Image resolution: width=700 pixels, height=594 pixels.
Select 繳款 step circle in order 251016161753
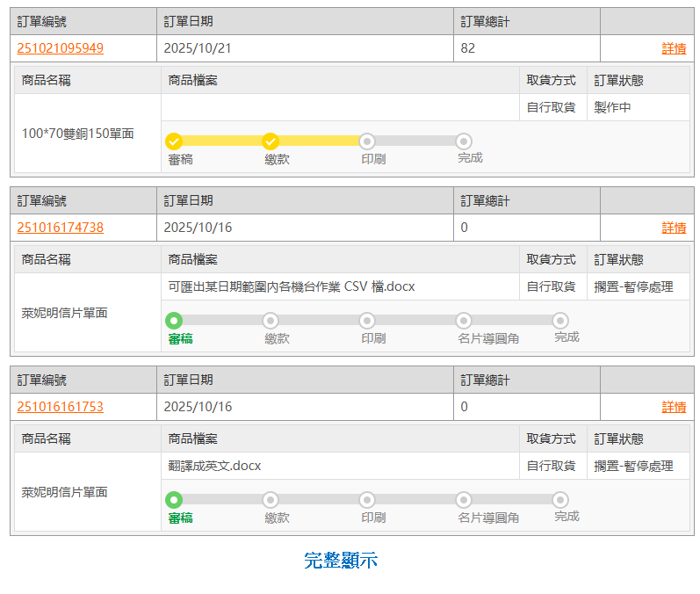[x=271, y=500]
